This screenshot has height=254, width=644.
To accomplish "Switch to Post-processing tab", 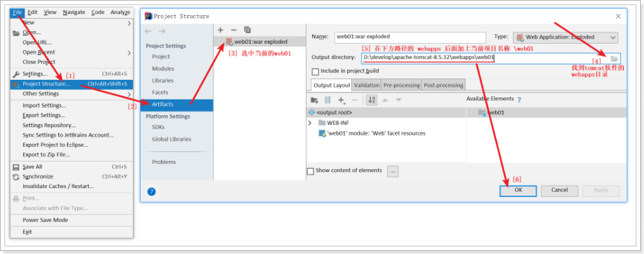I will pos(443,85).
